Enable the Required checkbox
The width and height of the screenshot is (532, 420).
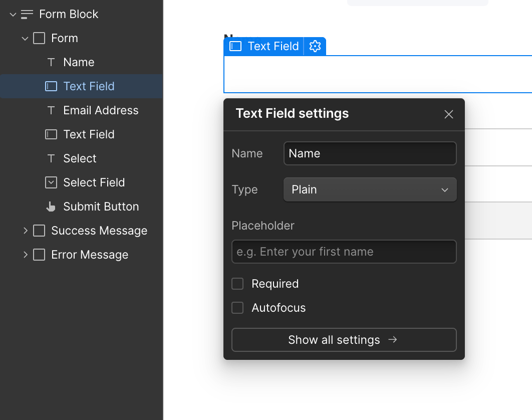(237, 284)
